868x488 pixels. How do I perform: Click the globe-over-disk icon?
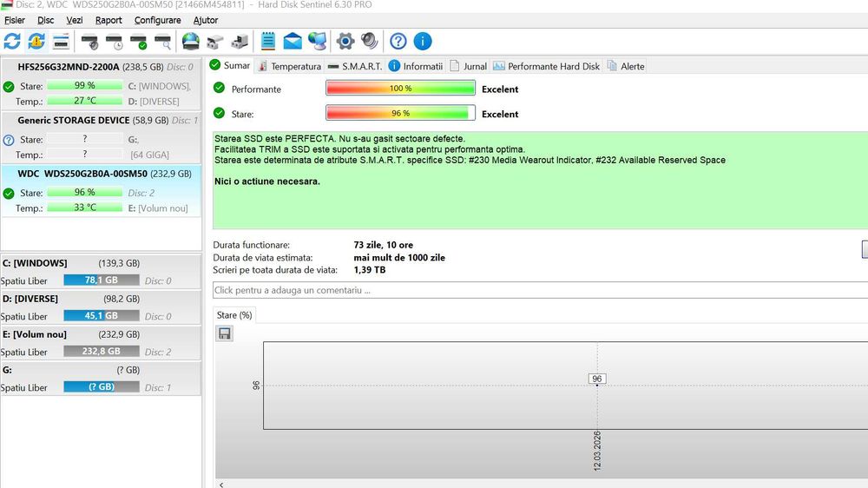[x=190, y=41]
